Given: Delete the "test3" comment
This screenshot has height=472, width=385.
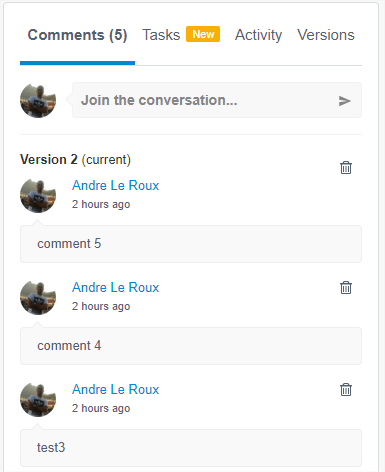Looking at the screenshot, I should [x=346, y=389].
